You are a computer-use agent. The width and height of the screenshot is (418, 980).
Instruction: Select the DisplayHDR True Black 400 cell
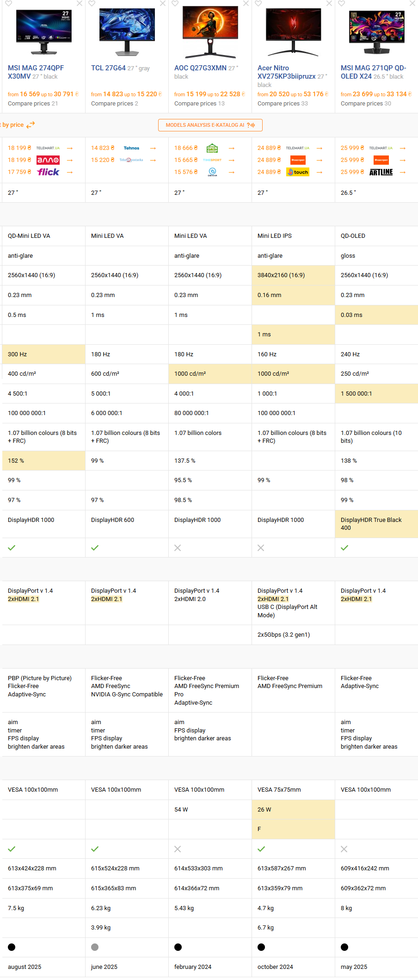[376, 524]
